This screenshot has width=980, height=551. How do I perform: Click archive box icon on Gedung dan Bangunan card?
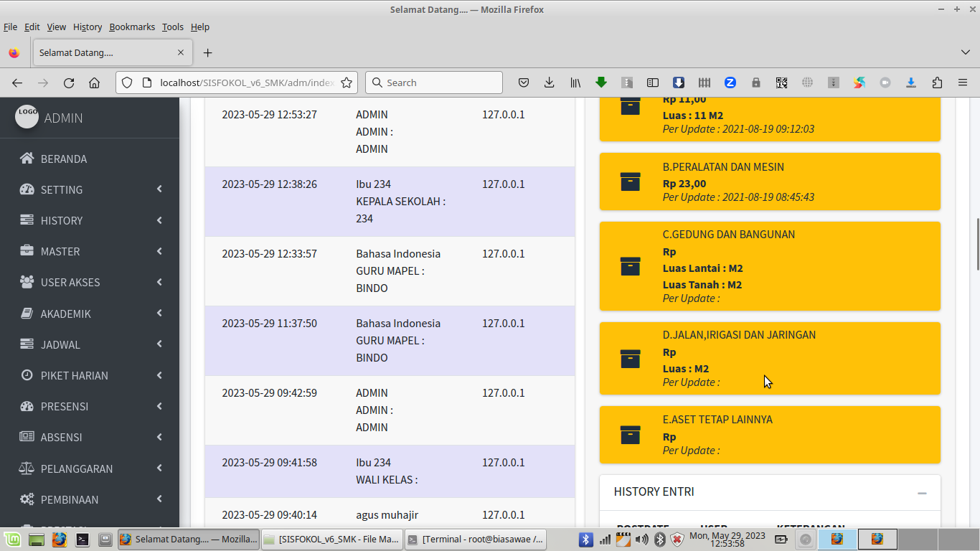point(630,266)
